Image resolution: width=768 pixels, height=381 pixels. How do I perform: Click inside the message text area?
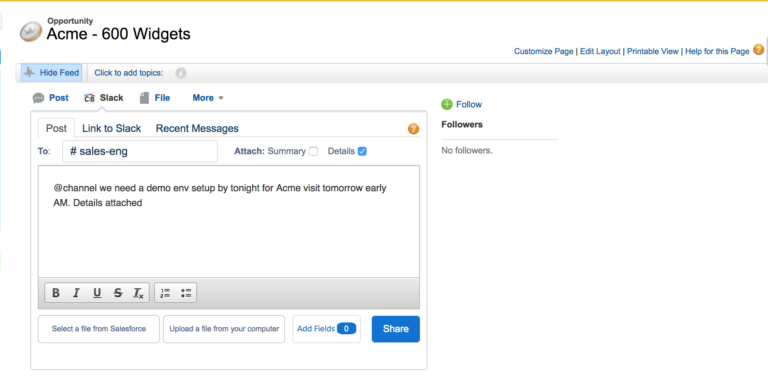point(229,221)
